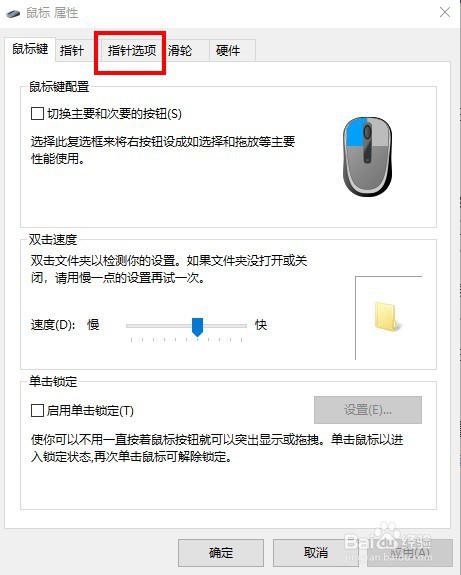Open the 硬件 tab
Screen dimensions: 461x575
(x=228, y=51)
